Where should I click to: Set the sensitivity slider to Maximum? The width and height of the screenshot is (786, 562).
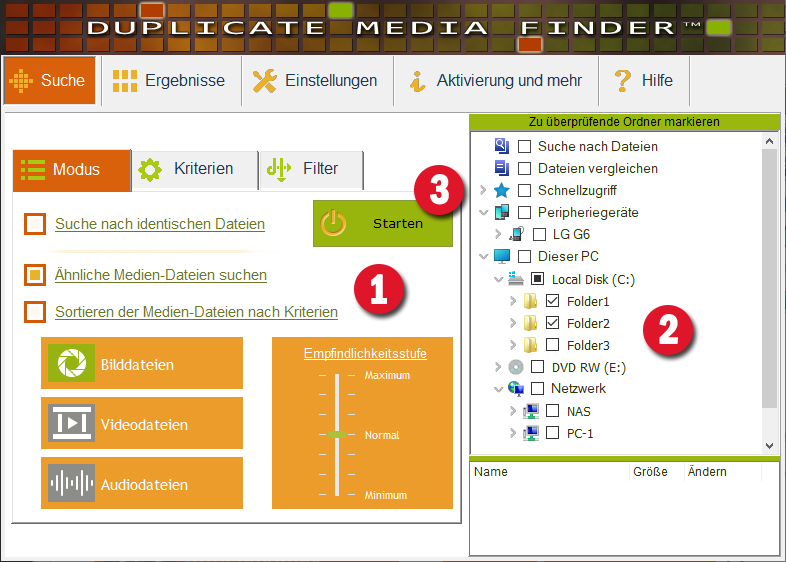click(x=338, y=377)
